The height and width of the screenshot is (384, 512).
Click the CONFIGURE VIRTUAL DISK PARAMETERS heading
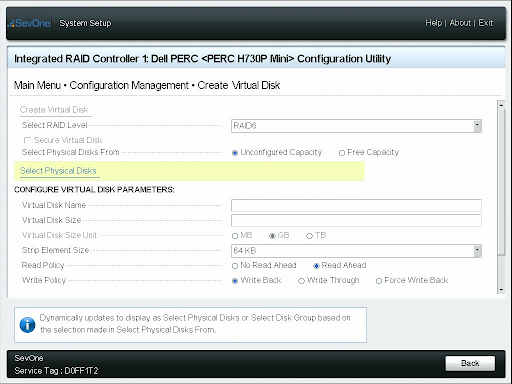click(x=94, y=190)
